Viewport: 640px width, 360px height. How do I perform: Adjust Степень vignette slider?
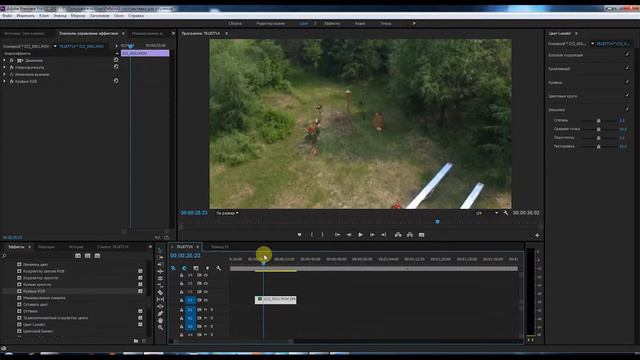(598, 120)
